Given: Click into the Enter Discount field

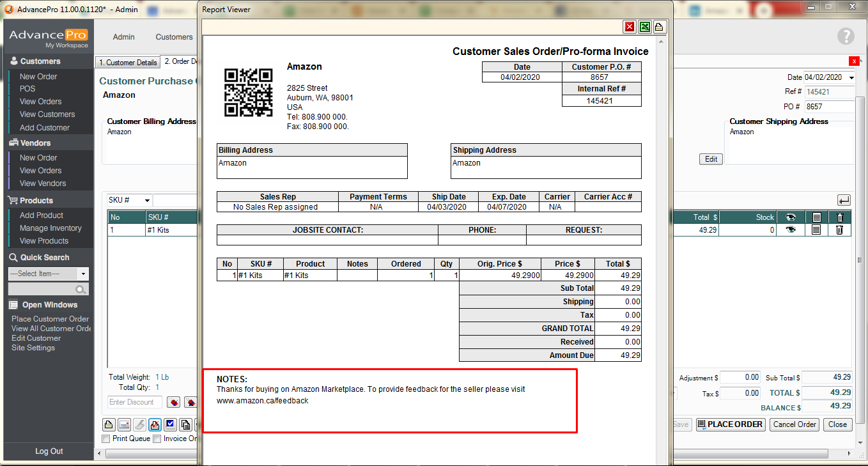Looking at the screenshot, I should tap(135, 402).
